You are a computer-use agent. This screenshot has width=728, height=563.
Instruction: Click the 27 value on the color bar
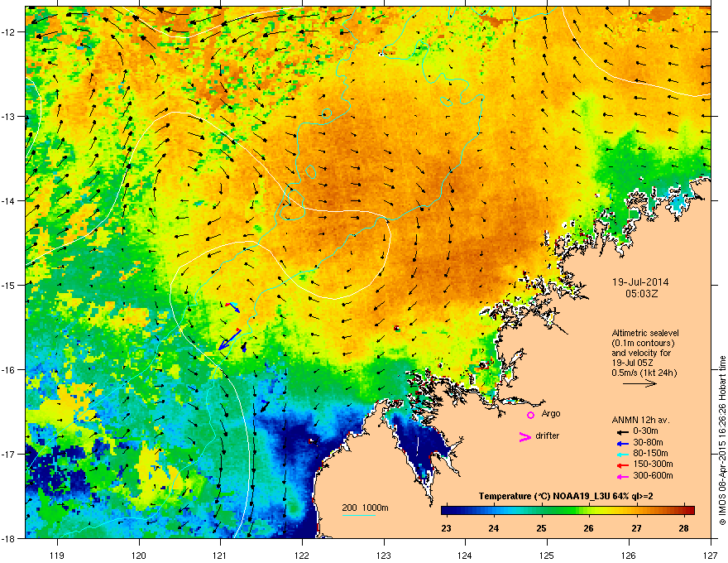[x=636, y=528]
